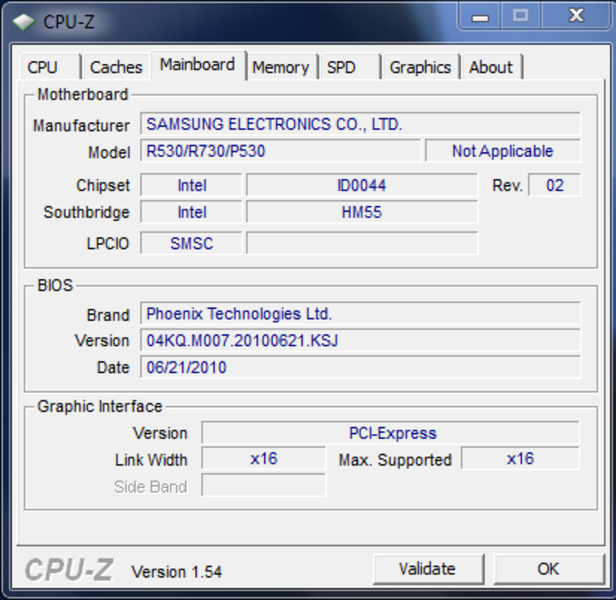616x600 pixels.
Task: Switch to the Graphics tab
Action: (x=420, y=67)
